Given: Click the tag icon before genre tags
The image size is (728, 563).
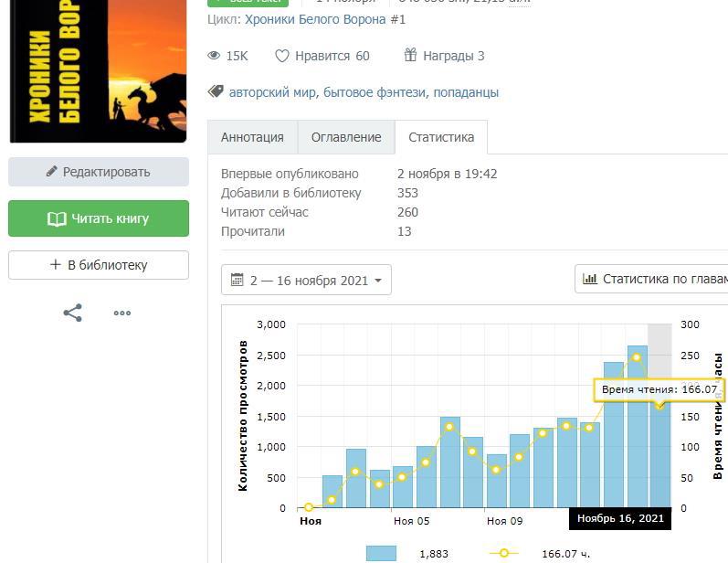Looking at the screenshot, I should pos(216,91).
